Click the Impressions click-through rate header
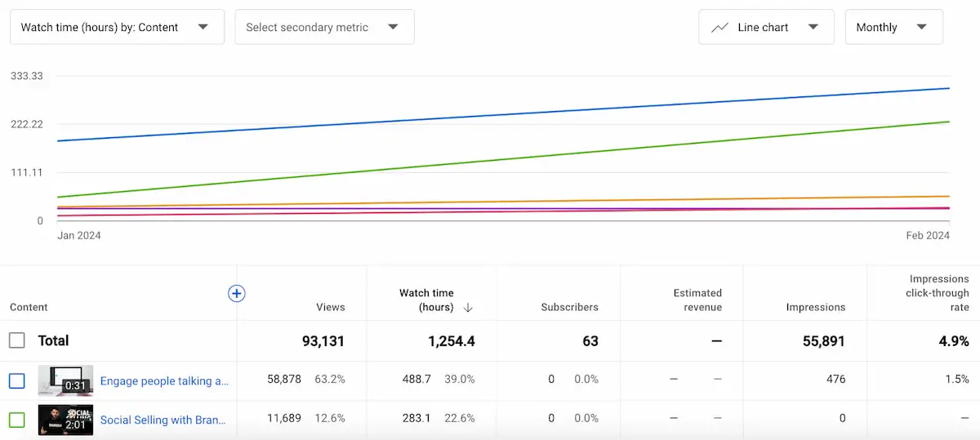Screen dimensions: 980x440 (x=937, y=293)
